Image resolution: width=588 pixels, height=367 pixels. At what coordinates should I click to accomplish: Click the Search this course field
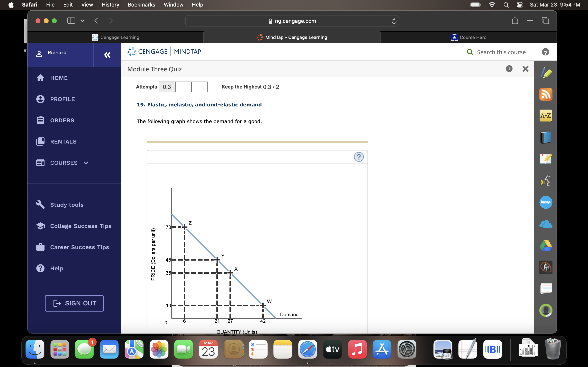click(x=501, y=52)
